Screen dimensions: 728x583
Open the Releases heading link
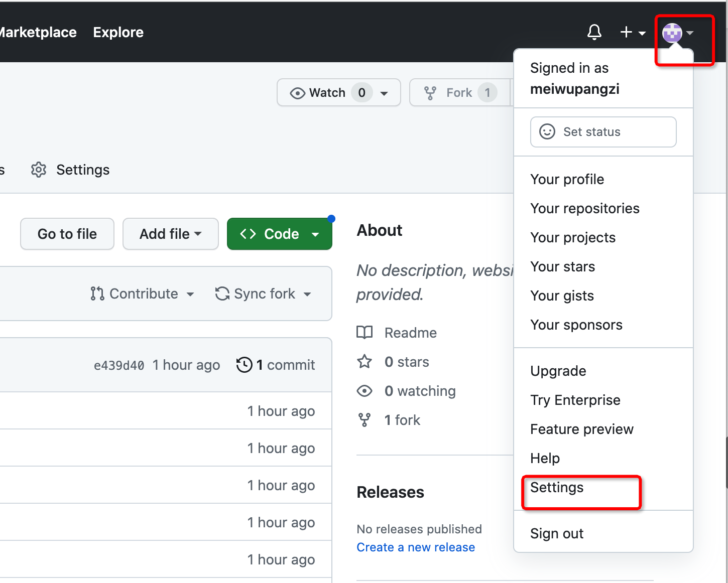pyautogui.click(x=391, y=492)
